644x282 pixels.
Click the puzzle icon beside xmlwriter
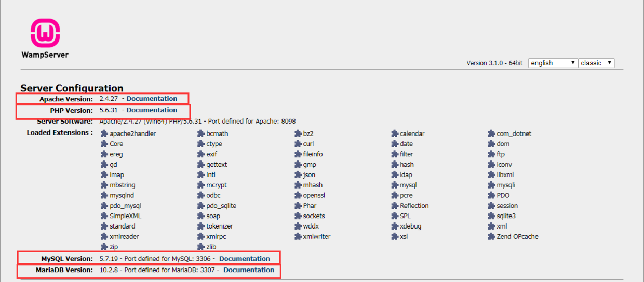[298, 236]
